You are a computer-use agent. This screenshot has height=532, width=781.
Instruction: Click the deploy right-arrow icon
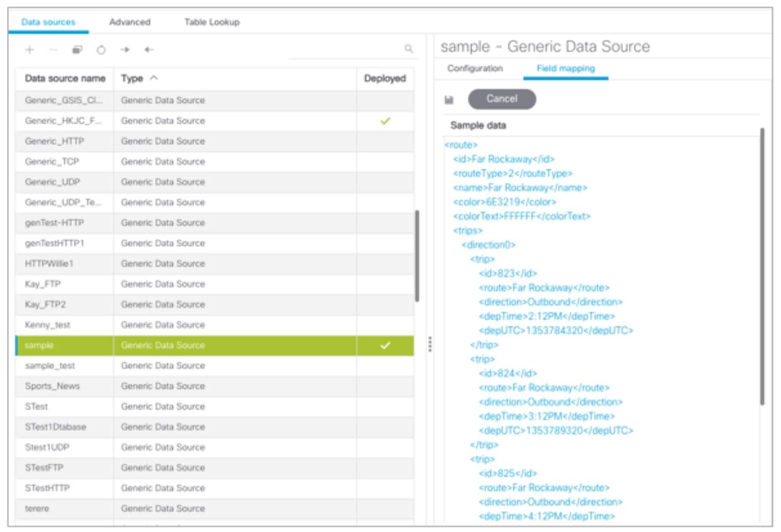coord(124,50)
